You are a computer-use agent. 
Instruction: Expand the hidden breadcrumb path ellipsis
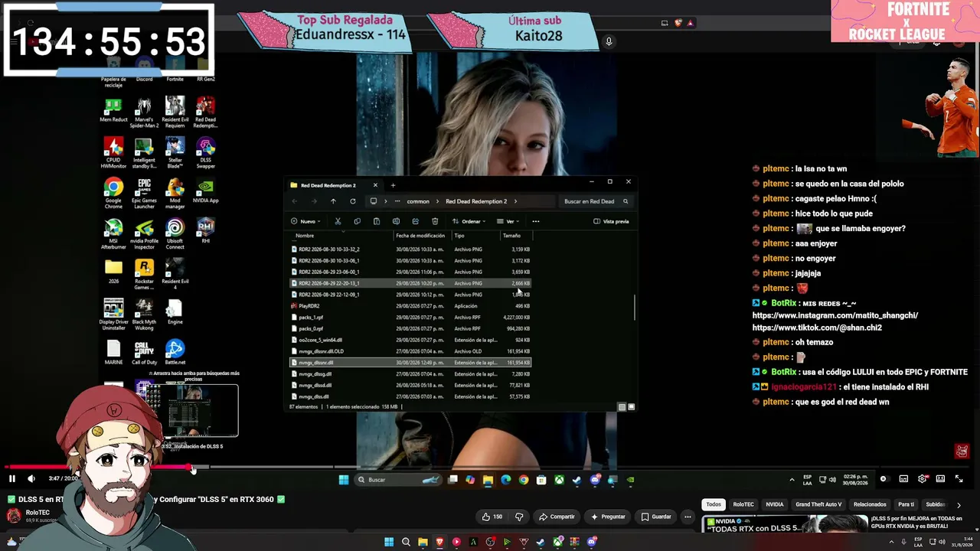(x=397, y=201)
